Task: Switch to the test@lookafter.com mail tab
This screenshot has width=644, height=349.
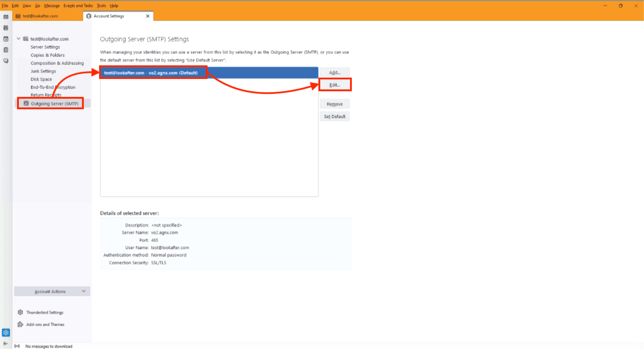Action: 40,16
